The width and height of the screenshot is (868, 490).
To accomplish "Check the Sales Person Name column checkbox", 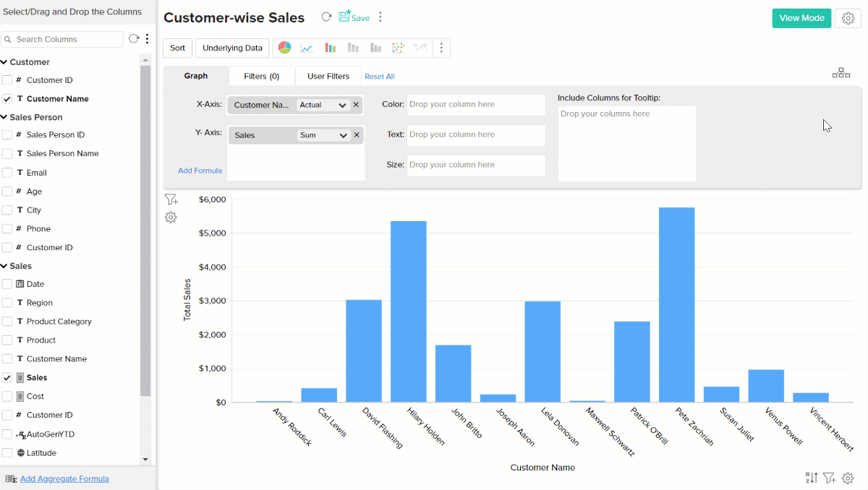I will point(7,154).
